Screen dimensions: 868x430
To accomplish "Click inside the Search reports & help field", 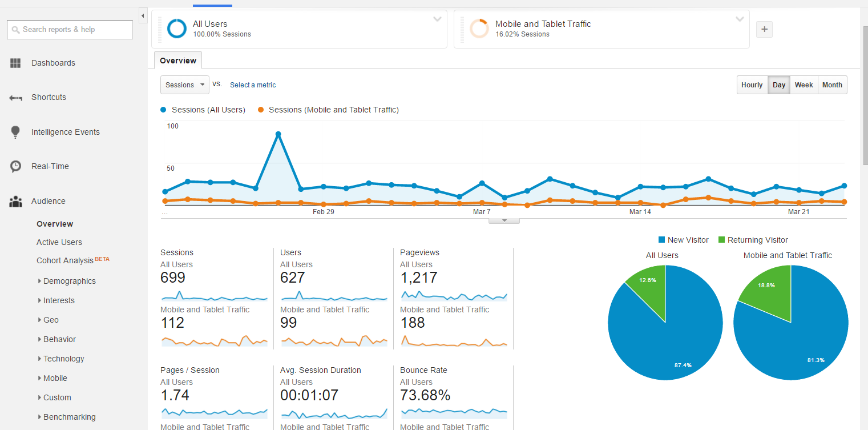I will coord(70,29).
